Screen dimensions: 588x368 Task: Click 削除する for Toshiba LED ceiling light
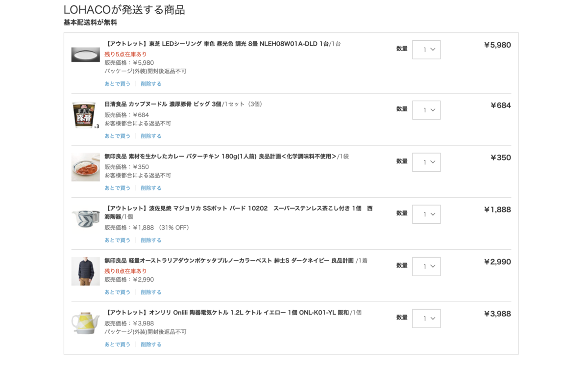(151, 84)
